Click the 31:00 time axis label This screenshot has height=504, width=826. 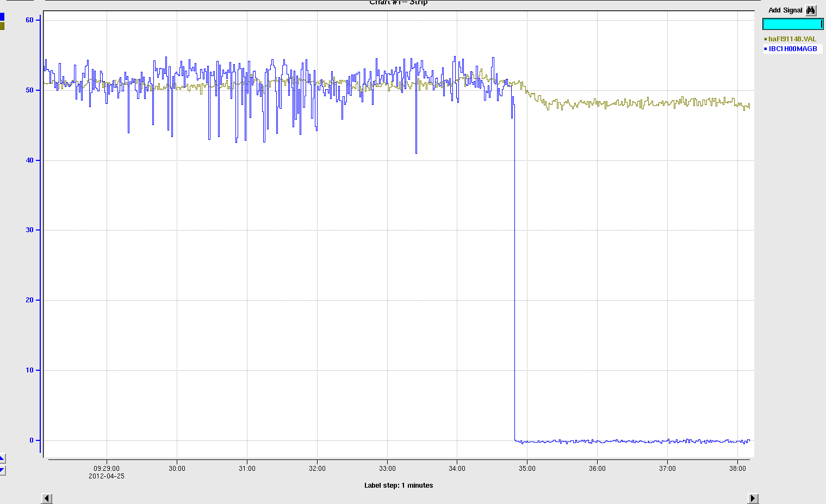[247, 468]
